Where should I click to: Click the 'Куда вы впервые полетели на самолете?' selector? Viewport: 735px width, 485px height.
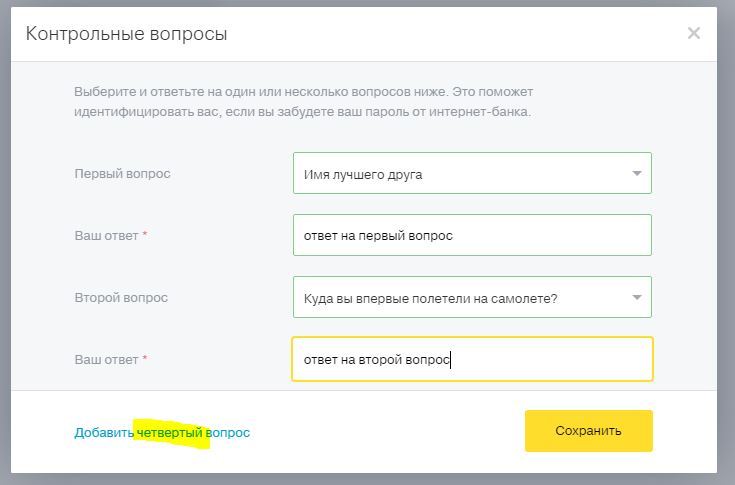click(x=460, y=298)
